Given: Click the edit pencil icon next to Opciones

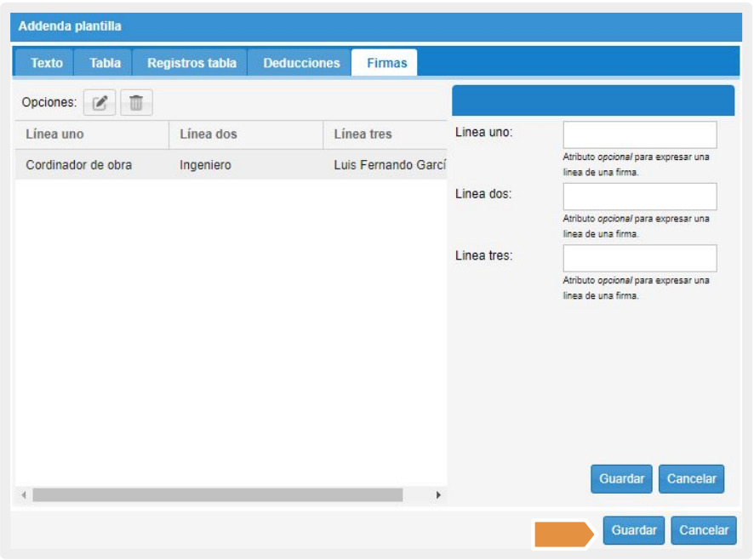Looking at the screenshot, I should pos(100,103).
